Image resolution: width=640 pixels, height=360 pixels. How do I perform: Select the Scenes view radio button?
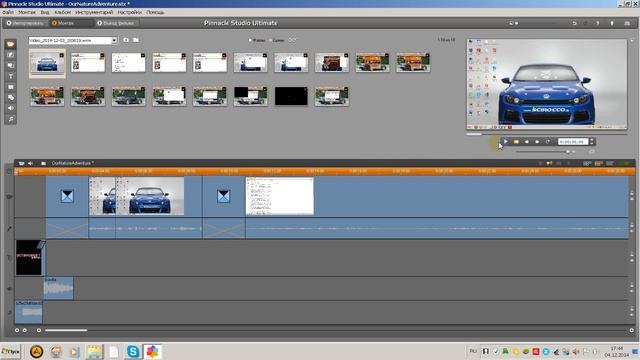click(270, 40)
